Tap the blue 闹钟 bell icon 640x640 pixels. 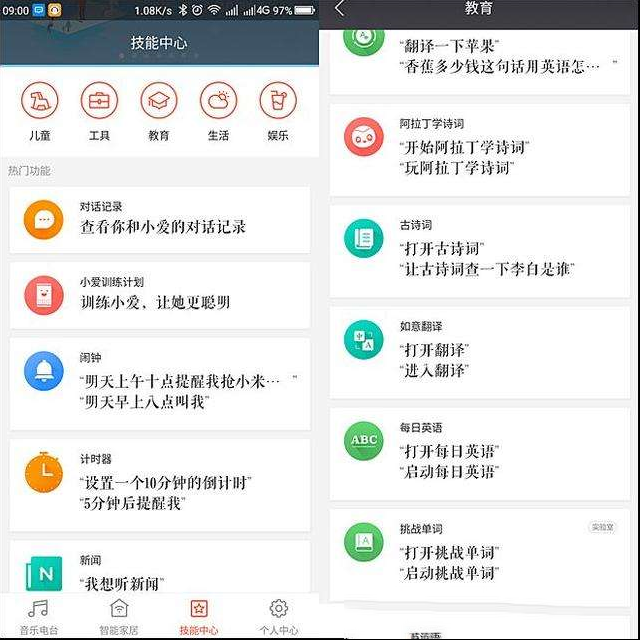44,371
